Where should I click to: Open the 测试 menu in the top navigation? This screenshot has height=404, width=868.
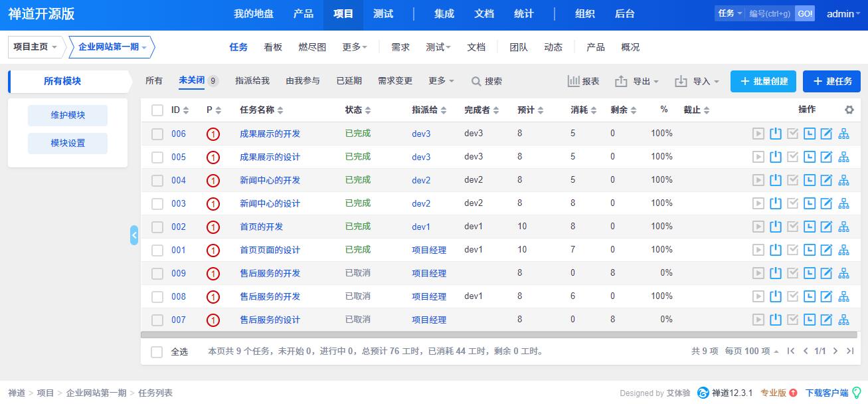[383, 13]
